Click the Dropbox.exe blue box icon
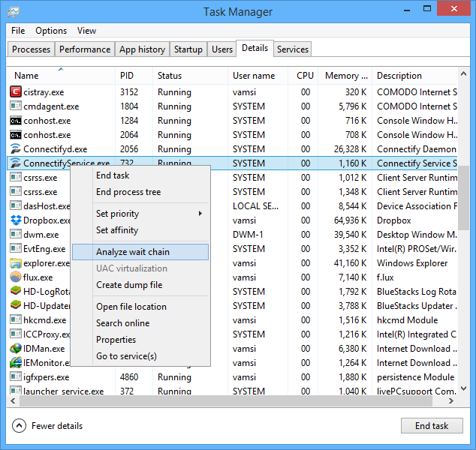The height and width of the screenshot is (450, 476). tap(16, 220)
